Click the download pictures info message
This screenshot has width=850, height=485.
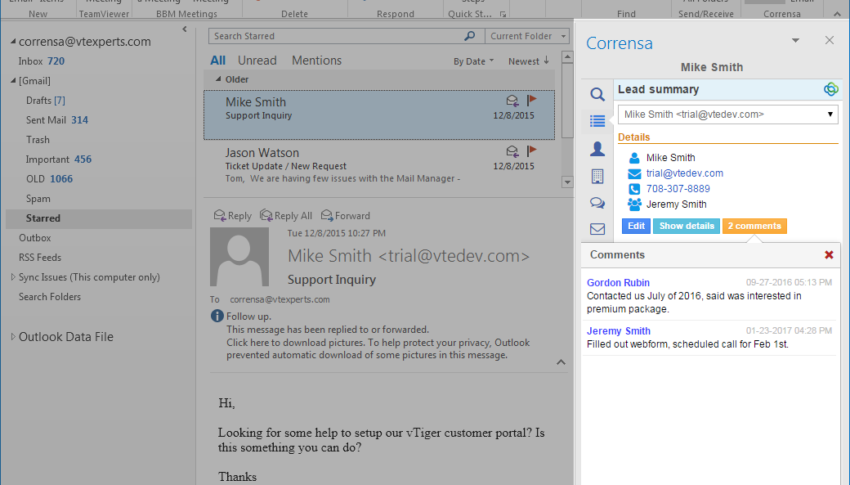point(378,349)
